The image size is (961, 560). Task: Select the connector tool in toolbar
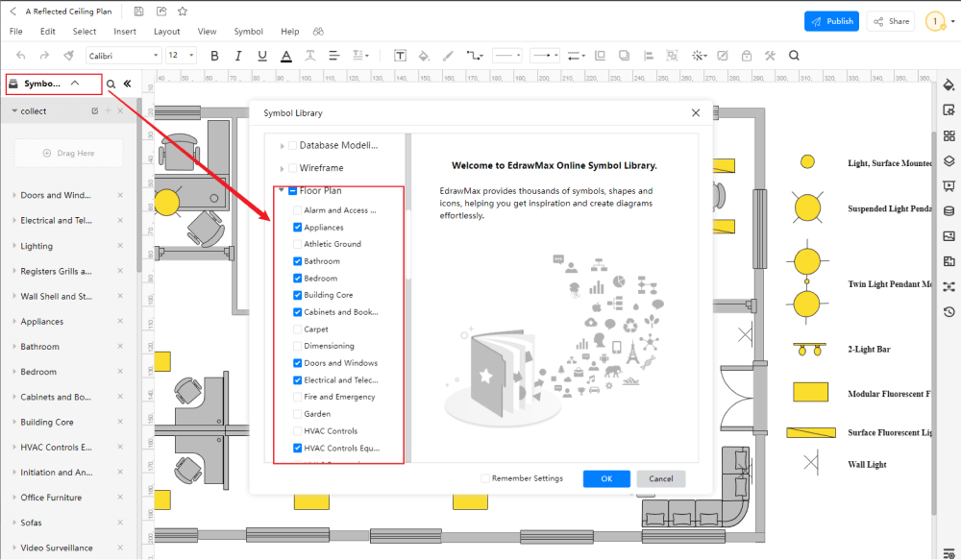pyautogui.click(x=475, y=56)
